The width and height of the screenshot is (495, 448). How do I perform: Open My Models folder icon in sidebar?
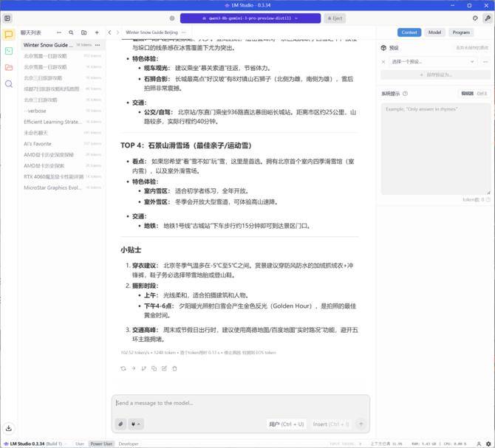coord(8,67)
